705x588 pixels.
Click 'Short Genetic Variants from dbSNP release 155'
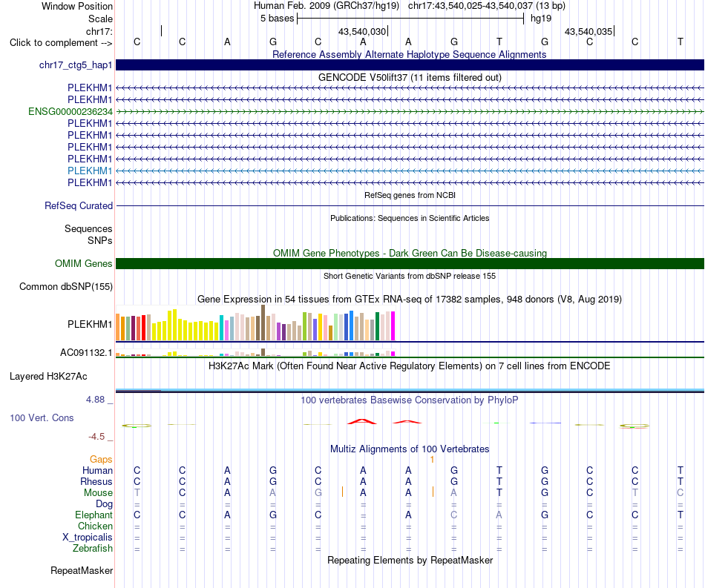[410, 276]
